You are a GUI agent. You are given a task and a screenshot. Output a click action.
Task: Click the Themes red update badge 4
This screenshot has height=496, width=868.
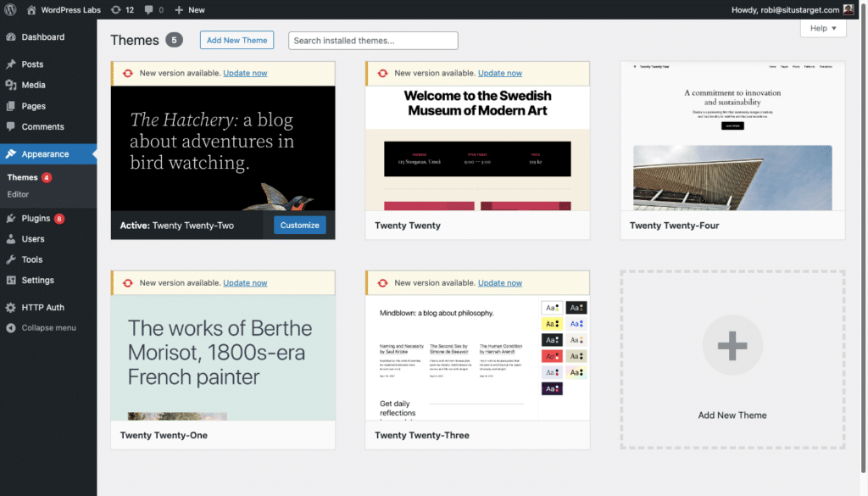[47, 178]
